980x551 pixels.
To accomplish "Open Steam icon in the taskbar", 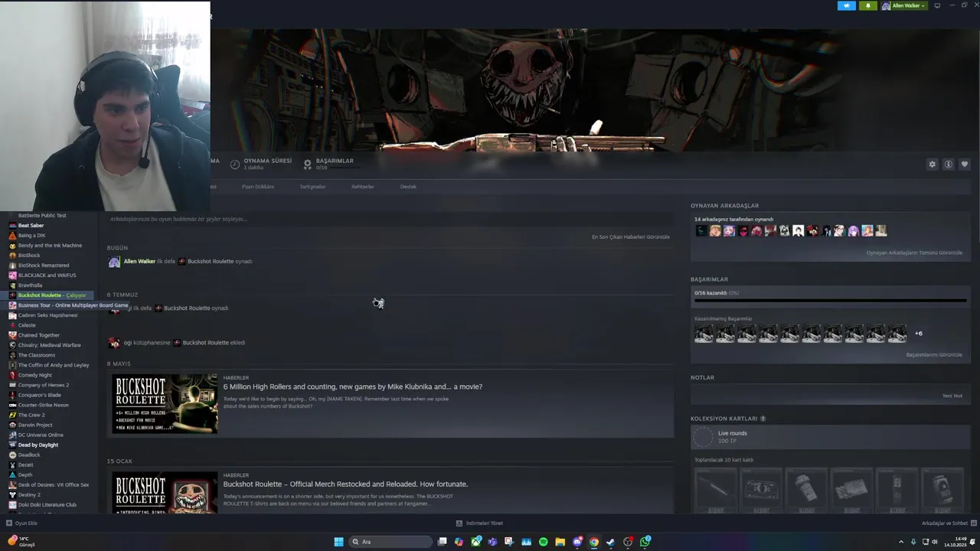I will (x=610, y=542).
